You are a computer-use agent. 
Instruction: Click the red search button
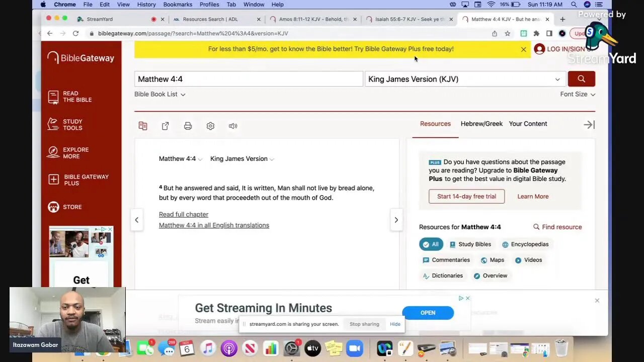tap(581, 79)
